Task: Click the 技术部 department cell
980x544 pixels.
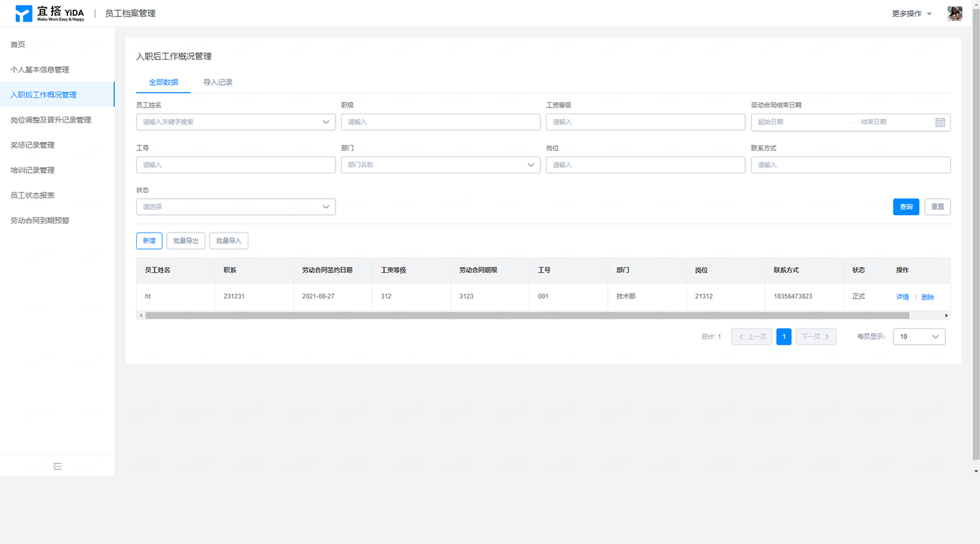Action: [x=647, y=296]
